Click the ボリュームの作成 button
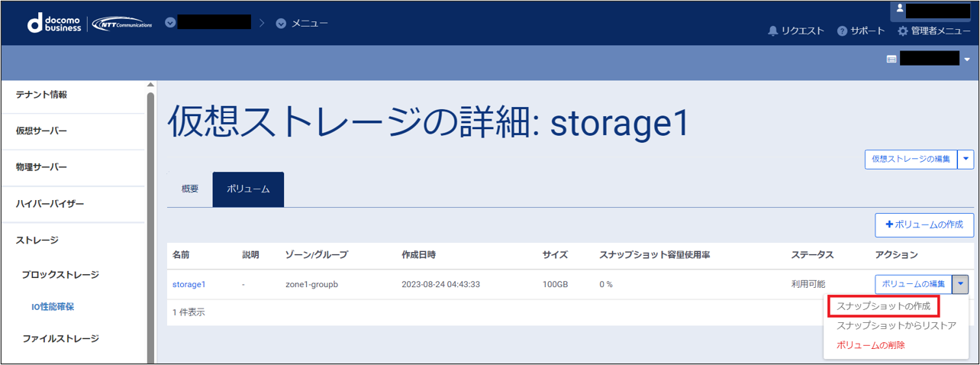The image size is (980, 365). (x=924, y=224)
